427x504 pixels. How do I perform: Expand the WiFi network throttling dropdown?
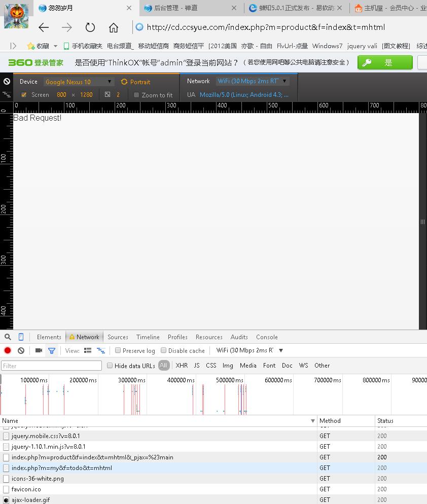click(252, 81)
